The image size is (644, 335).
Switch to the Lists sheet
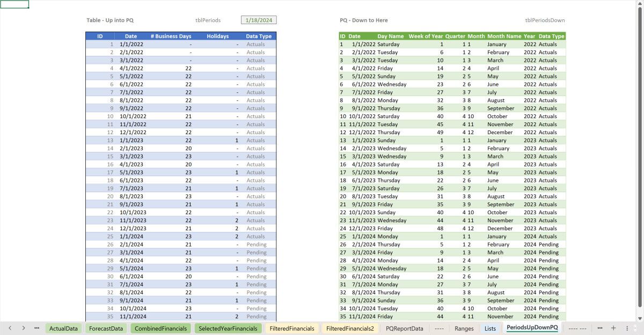[x=490, y=328]
